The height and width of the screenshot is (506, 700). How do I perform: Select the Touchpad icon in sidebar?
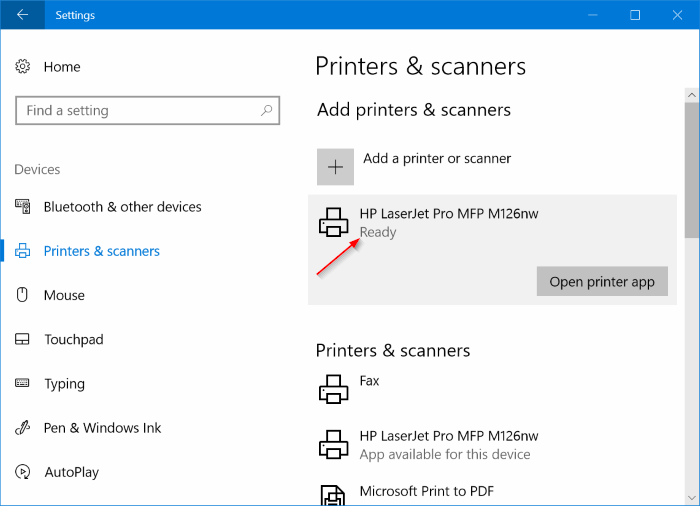pyautogui.click(x=22, y=339)
